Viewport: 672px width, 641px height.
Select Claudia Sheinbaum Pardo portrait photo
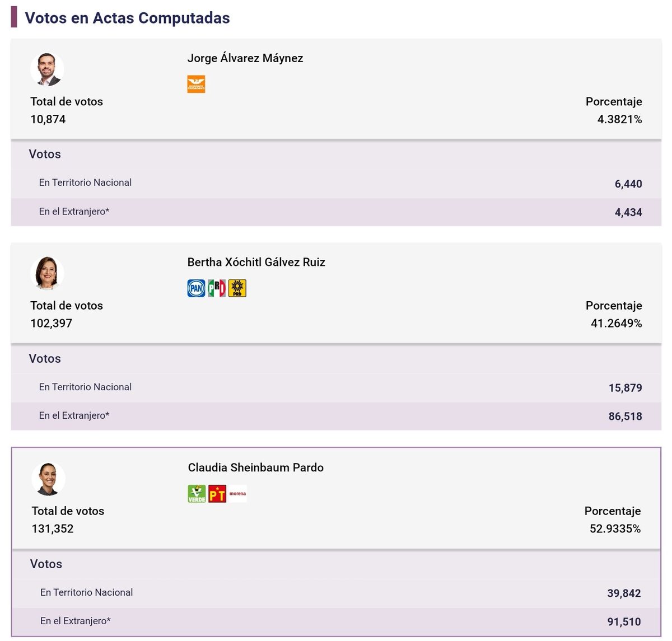tap(48, 479)
